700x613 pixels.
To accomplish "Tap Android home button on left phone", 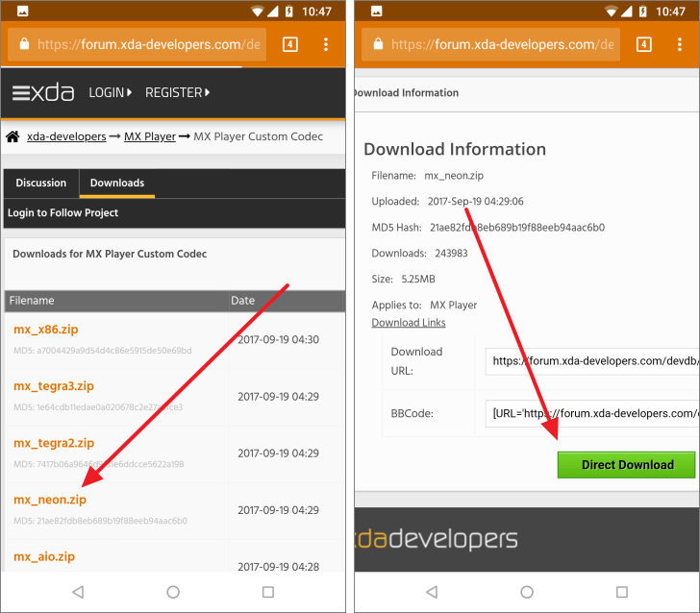I will point(173,592).
